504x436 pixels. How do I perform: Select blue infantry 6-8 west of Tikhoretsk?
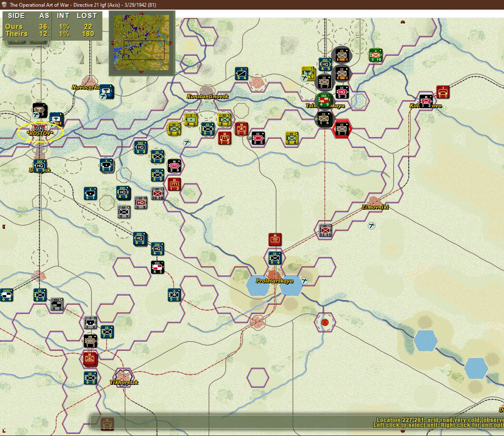(x=90, y=378)
